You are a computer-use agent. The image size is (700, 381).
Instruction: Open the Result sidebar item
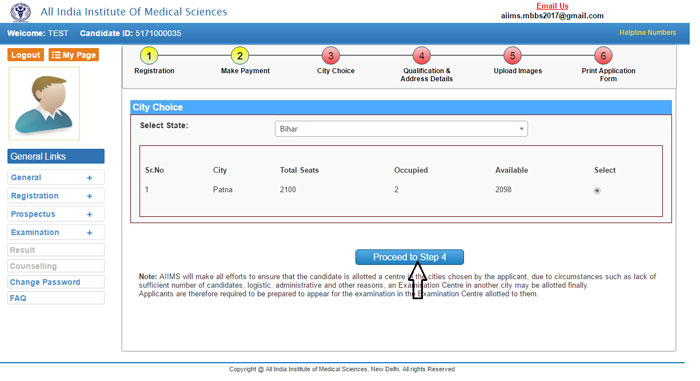56,250
